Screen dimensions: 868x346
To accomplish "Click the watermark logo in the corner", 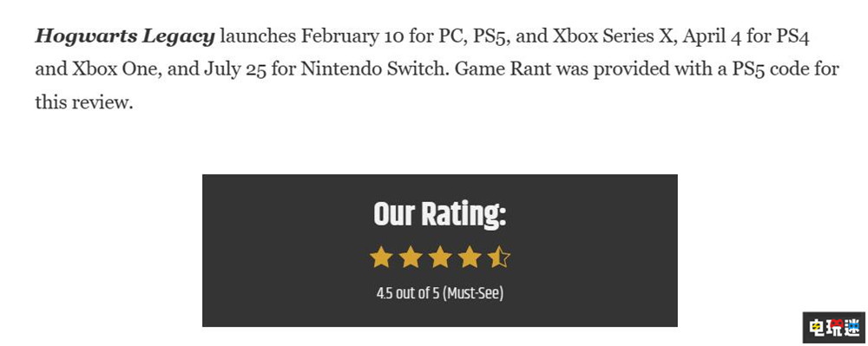I will [x=833, y=328].
